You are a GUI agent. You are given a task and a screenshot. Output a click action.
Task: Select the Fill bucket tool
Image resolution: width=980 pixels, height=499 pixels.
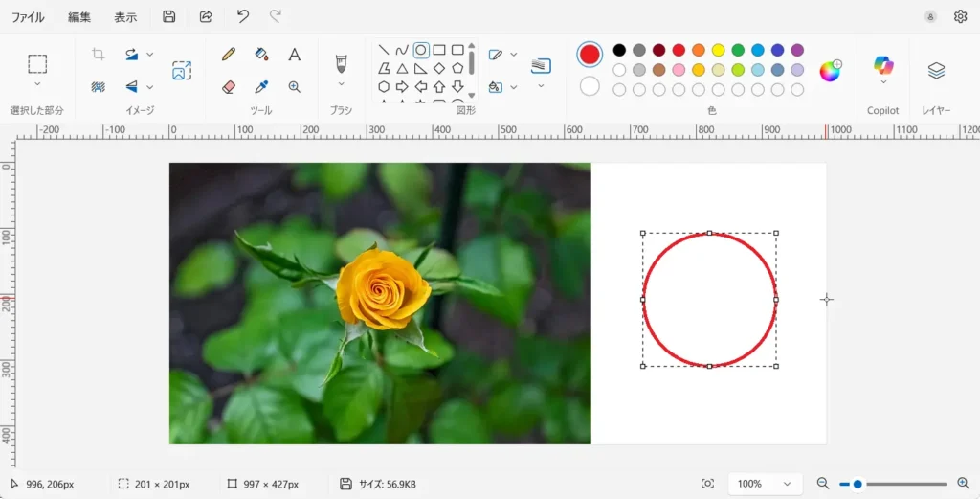[262, 54]
